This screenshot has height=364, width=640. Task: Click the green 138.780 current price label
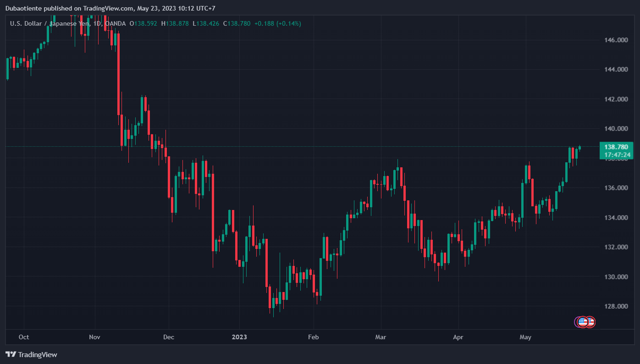[616, 147]
